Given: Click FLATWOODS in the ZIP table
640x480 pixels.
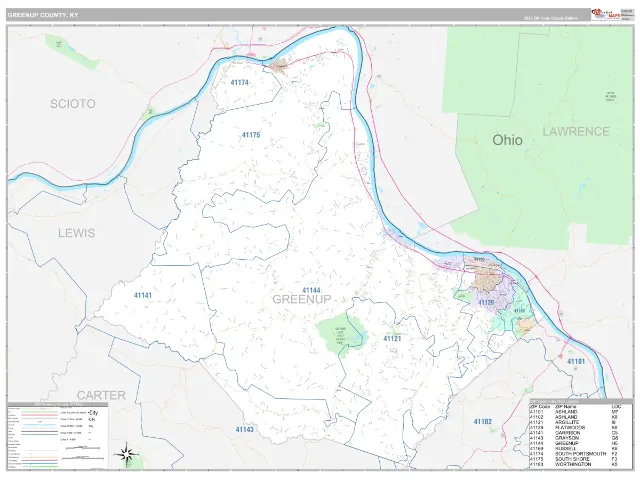Looking at the screenshot, I should (570, 428).
